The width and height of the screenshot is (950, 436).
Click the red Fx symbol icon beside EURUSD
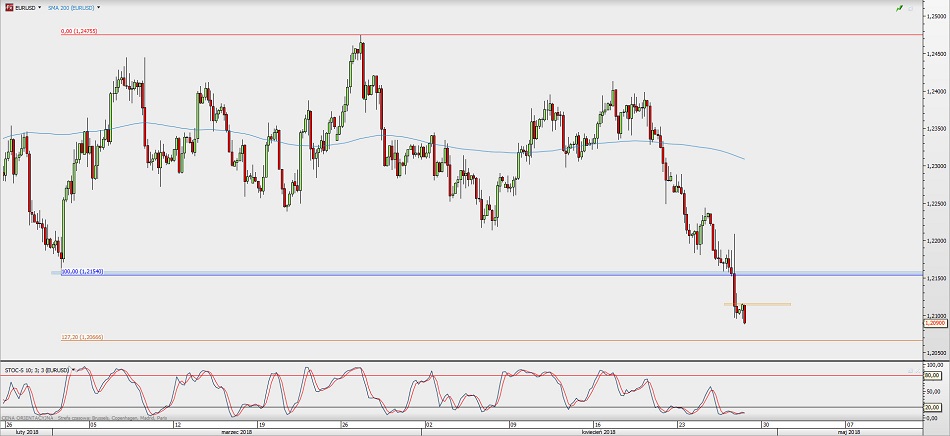pyautogui.click(x=9, y=7)
